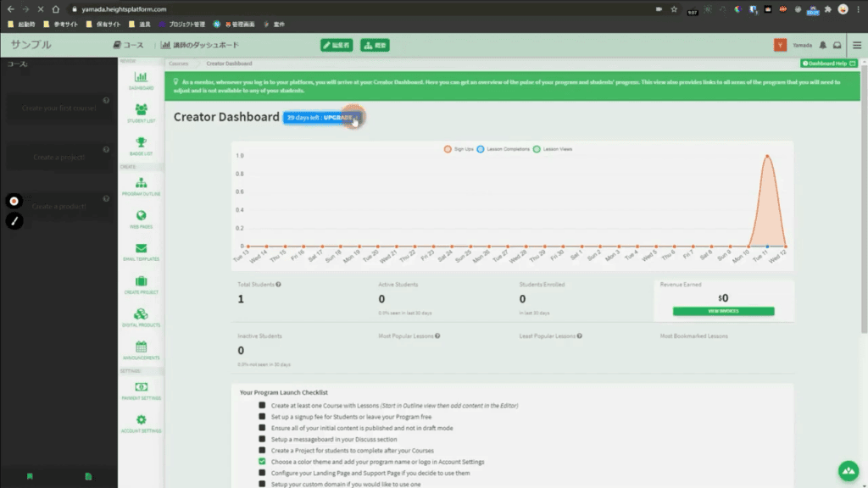Click the pen tool circle icon
868x488 pixels.
[14, 221]
